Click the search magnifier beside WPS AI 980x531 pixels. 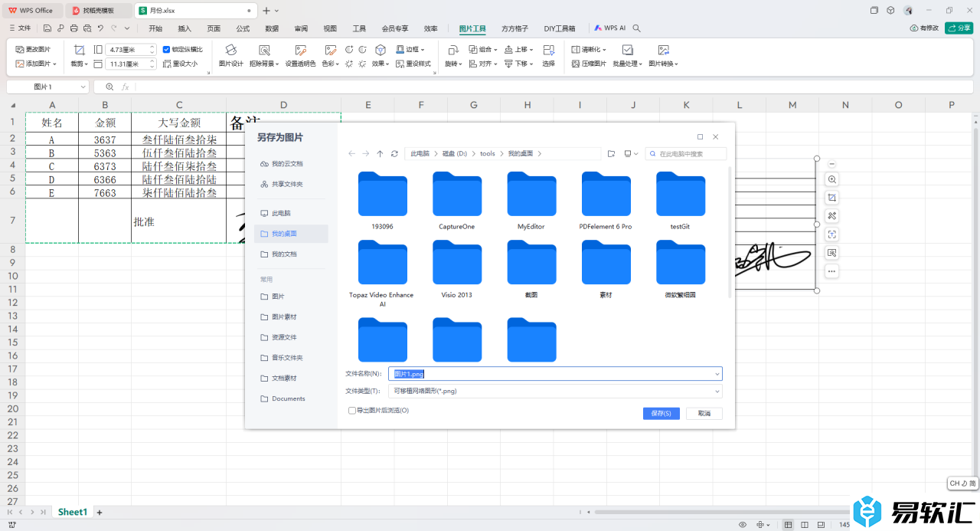point(637,28)
